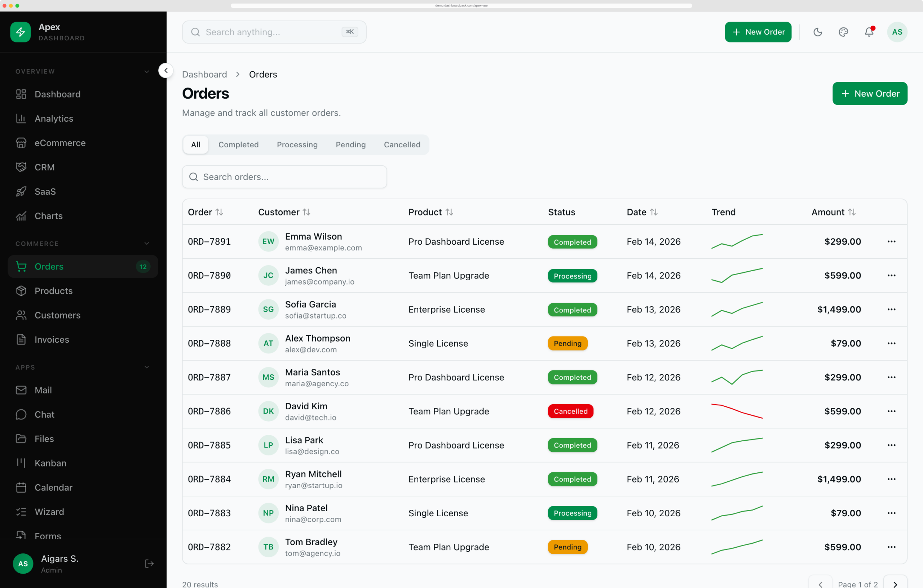The image size is (923, 588).
Task: Click the Mail envelope icon in sidebar
Action: click(x=21, y=390)
